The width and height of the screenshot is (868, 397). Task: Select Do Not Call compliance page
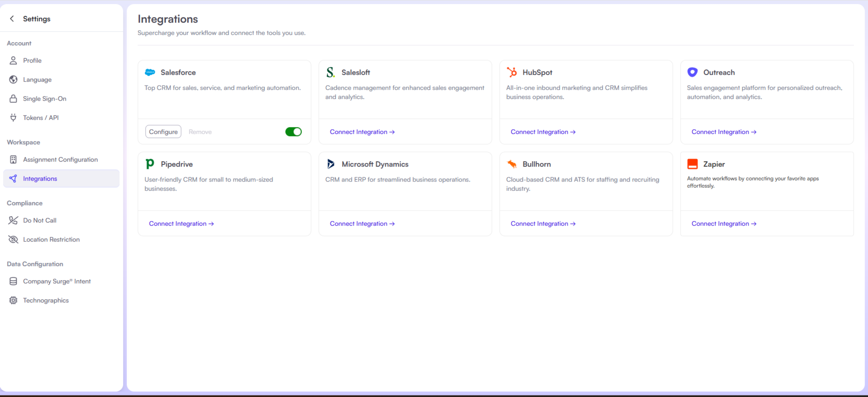40,220
